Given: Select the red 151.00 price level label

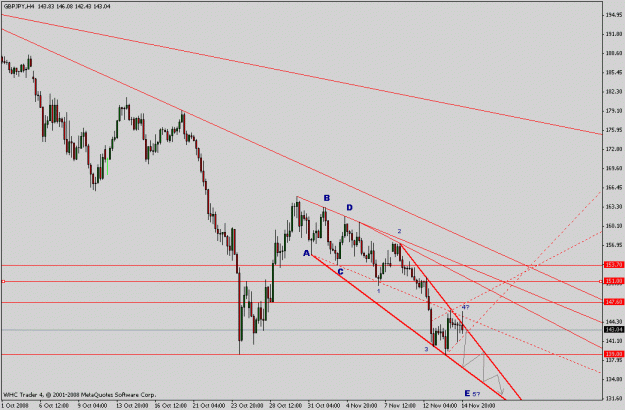Looking at the screenshot, I should [x=614, y=281].
